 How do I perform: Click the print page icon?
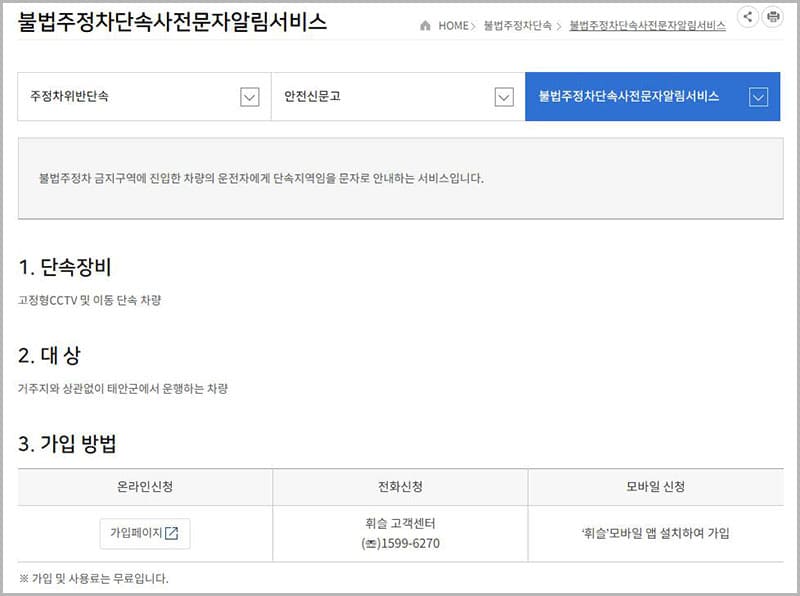(772, 17)
